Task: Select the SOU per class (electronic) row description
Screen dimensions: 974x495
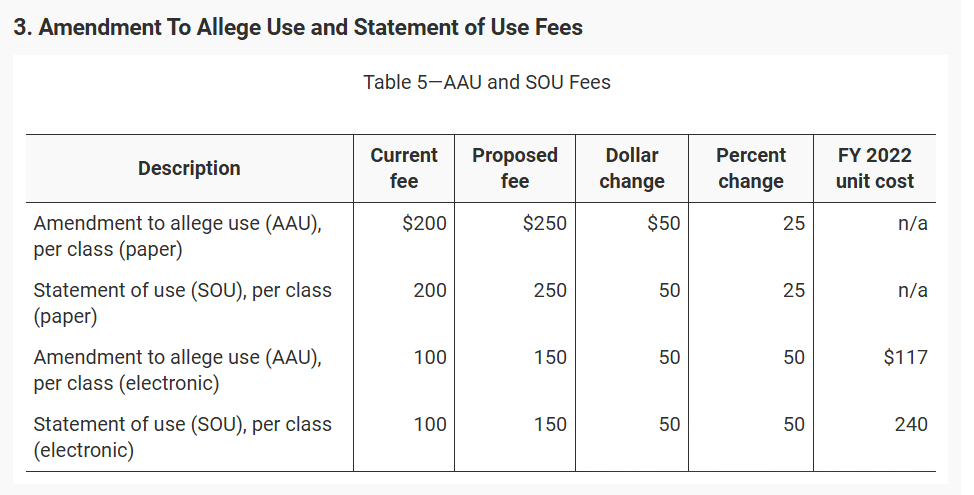Action: click(x=182, y=437)
